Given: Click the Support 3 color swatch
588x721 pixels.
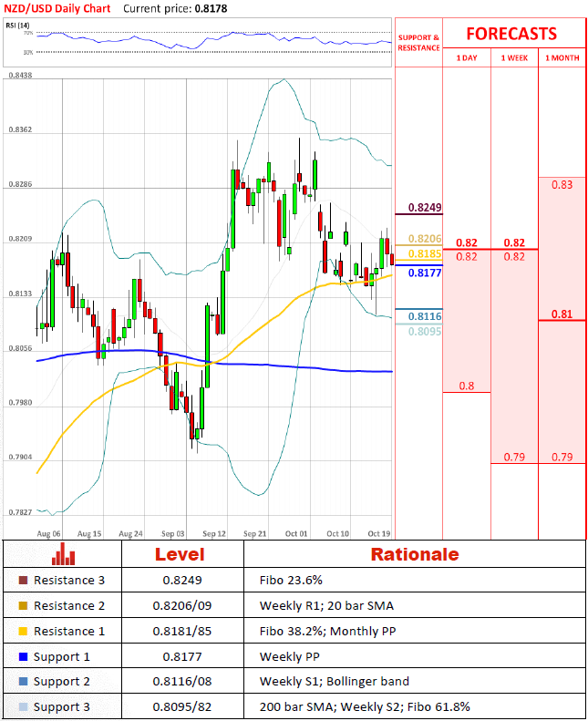Looking at the screenshot, I should (22, 708).
